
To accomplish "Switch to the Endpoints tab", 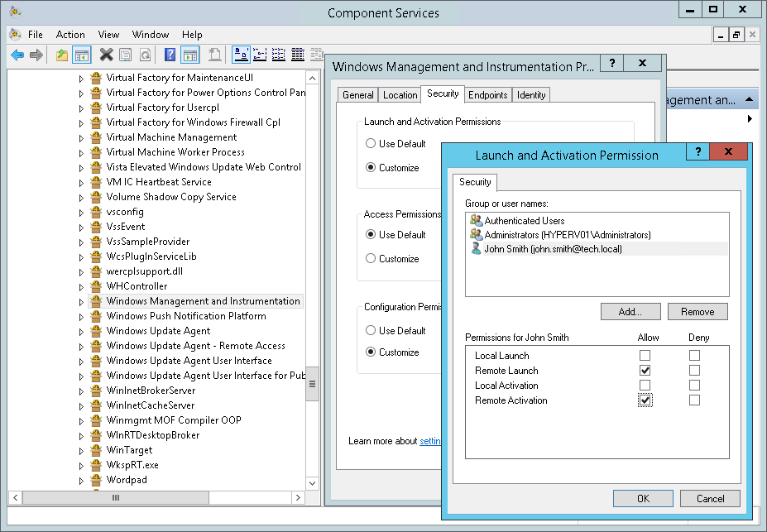I will 487,94.
